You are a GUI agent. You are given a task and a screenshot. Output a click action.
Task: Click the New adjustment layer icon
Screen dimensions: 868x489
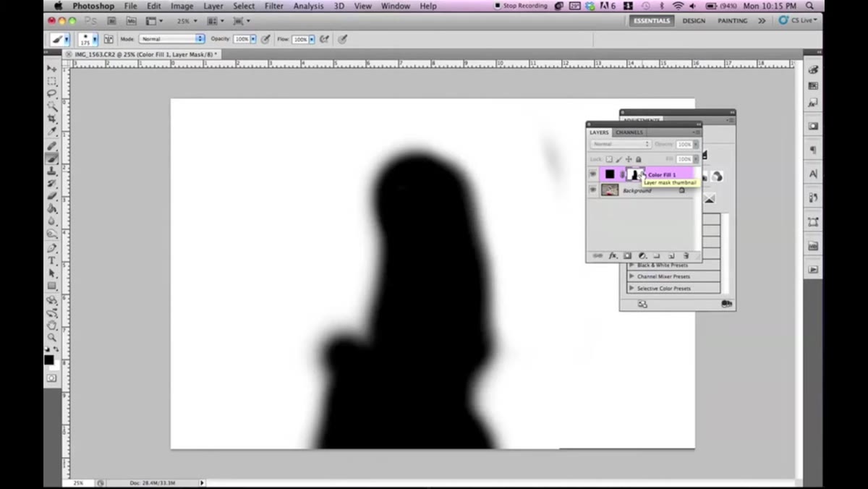pos(642,255)
